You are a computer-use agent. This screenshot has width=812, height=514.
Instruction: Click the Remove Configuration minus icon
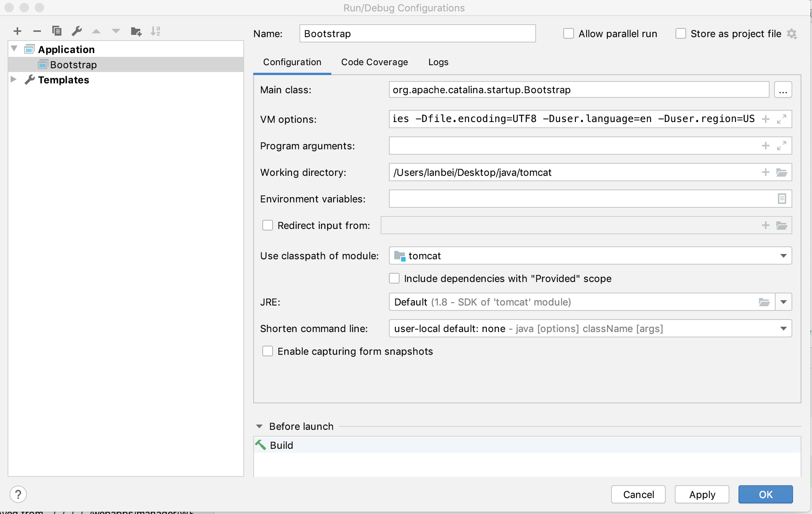(x=37, y=31)
